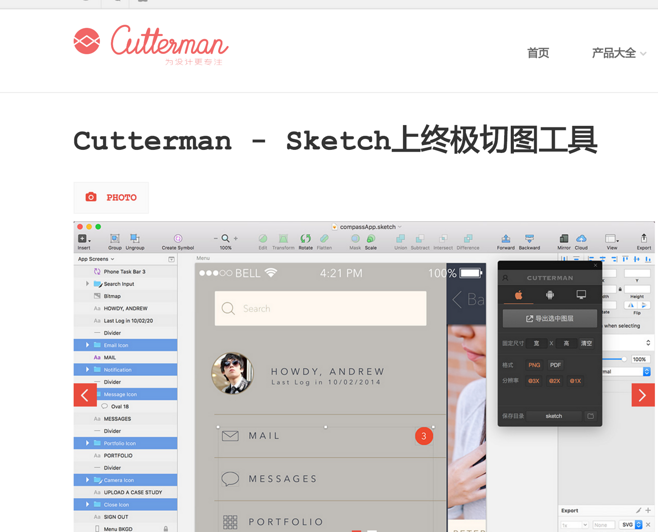Open the Insert tool in Sketch toolbar
The height and width of the screenshot is (532, 658).
tap(84, 239)
